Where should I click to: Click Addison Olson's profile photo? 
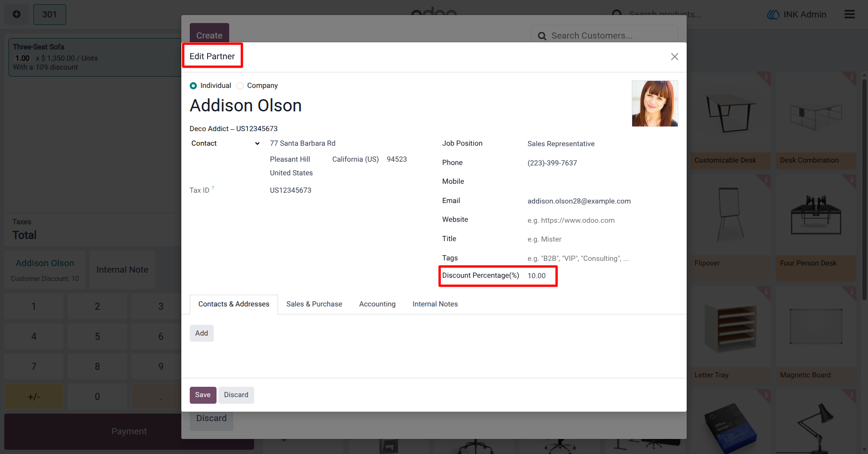(655, 103)
